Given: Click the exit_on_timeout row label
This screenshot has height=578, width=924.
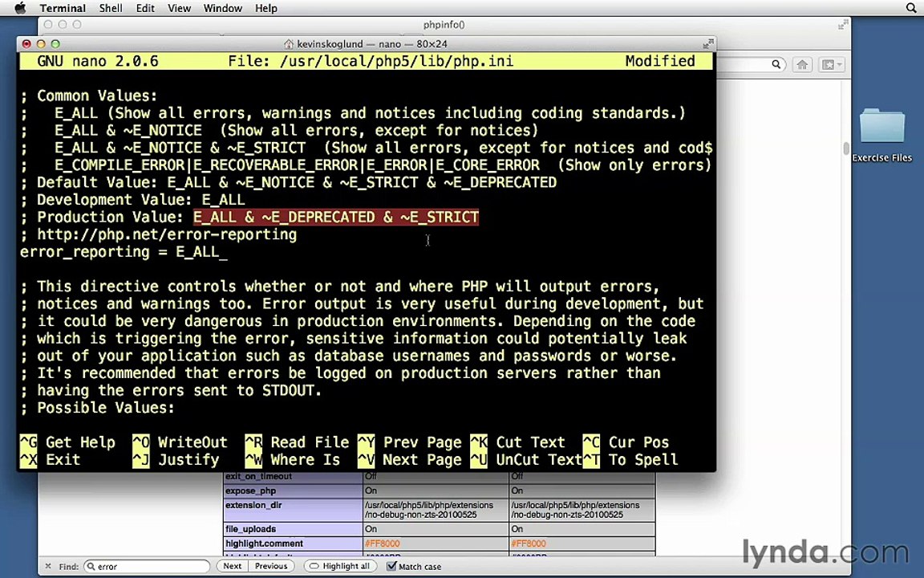Looking at the screenshot, I should pos(259,477).
